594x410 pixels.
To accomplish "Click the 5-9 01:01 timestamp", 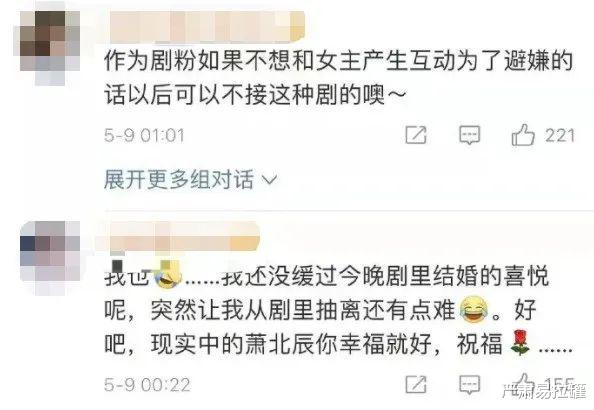I will pos(144,135).
